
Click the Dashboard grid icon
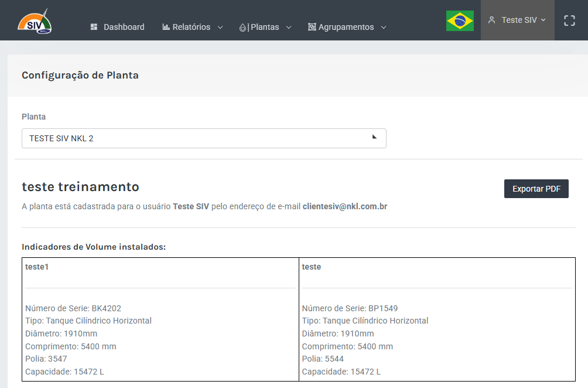94,27
